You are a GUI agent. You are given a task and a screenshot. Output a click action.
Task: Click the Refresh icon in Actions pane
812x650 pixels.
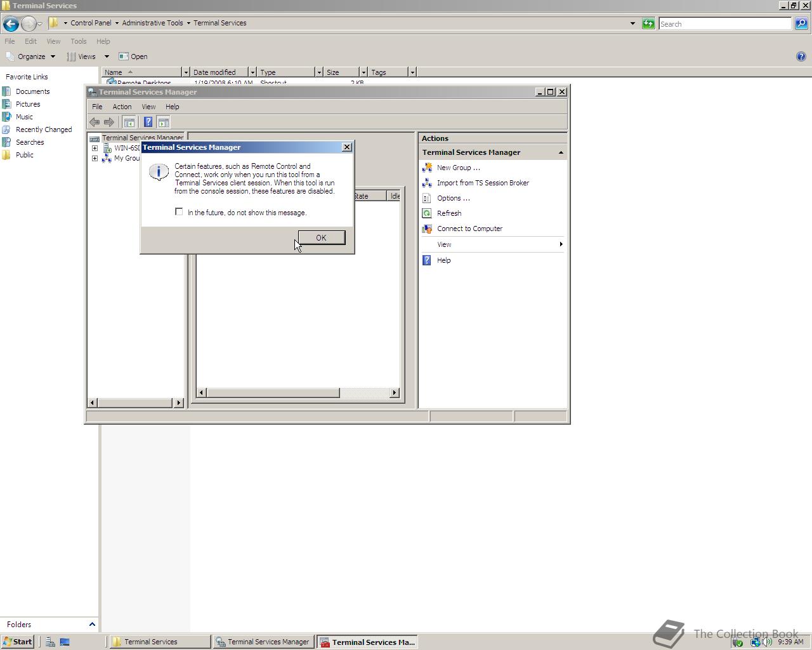point(427,213)
